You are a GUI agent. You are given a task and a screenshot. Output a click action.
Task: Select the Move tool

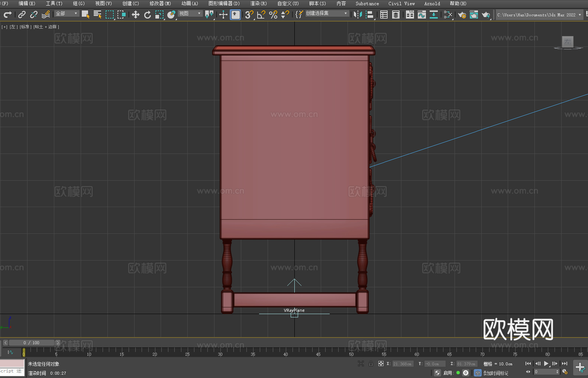(x=136, y=14)
